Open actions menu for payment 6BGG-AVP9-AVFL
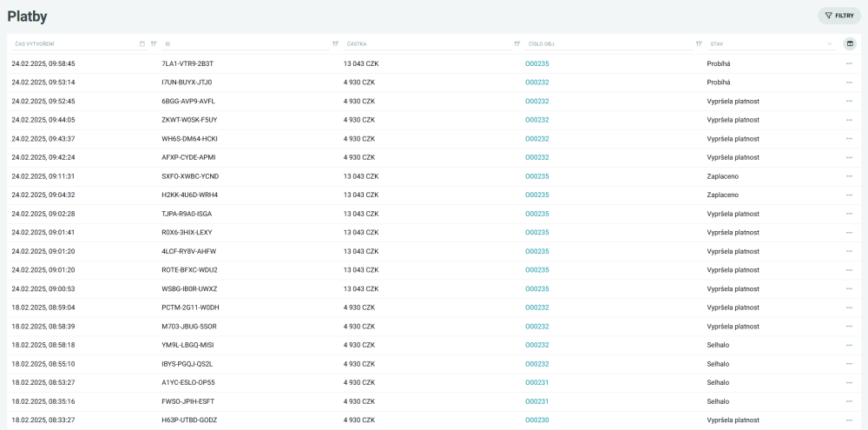 coord(849,102)
